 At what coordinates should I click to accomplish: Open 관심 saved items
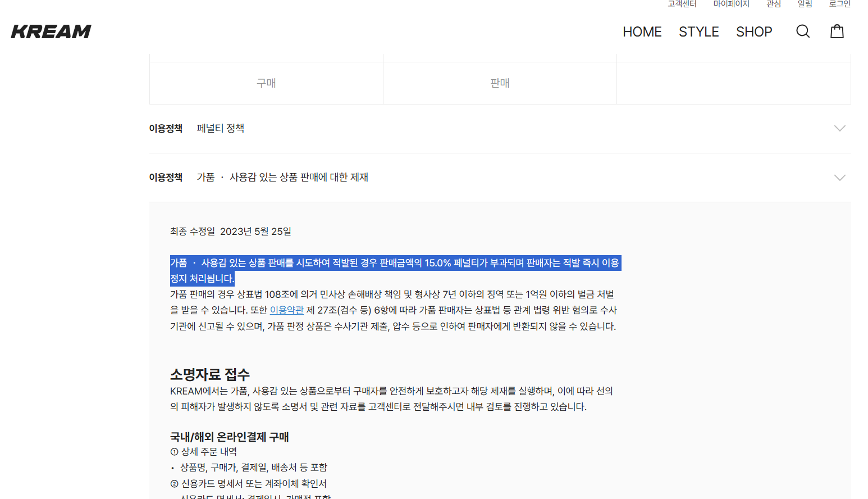773,4
